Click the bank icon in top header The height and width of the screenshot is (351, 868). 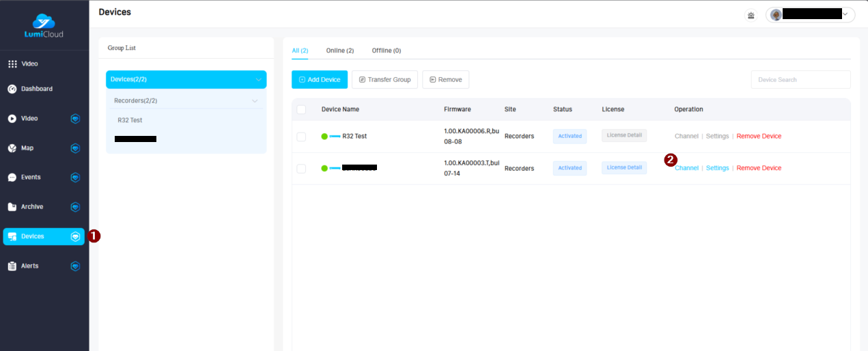[x=751, y=15]
